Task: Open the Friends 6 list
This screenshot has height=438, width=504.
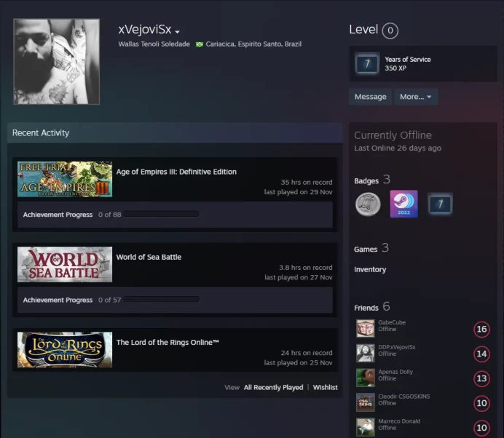Action: [x=372, y=307]
